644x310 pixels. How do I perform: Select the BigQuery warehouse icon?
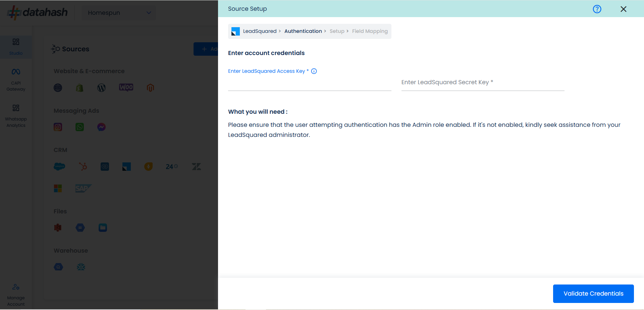[x=58, y=267]
